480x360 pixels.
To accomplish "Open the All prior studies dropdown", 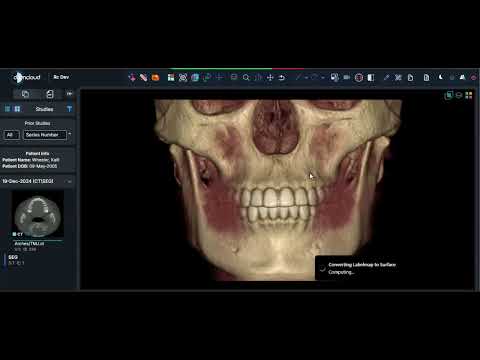I will pyautogui.click(x=11, y=135).
